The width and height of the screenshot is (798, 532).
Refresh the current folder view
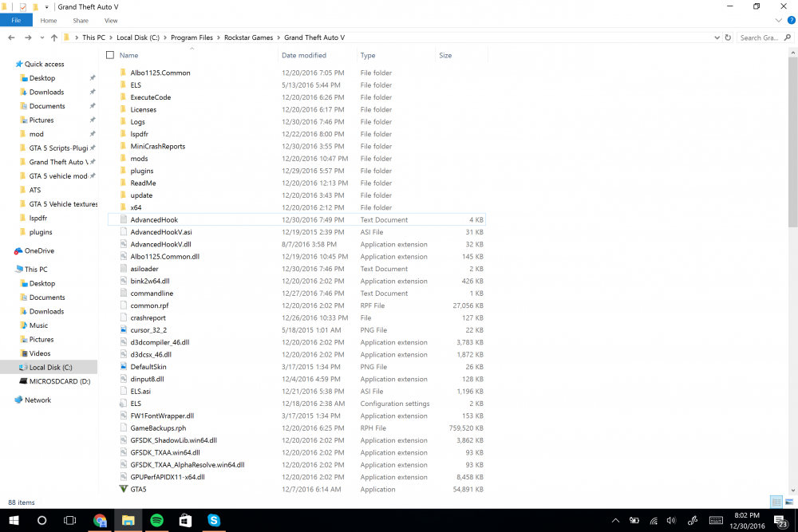click(728, 37)
